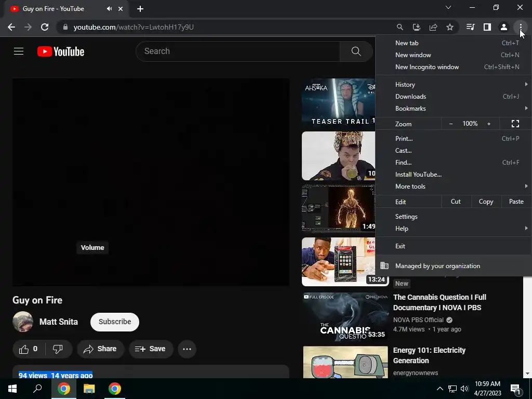Click into the YouTube Search field
Viewport: 532px width, 399px height.
point(238,51)
